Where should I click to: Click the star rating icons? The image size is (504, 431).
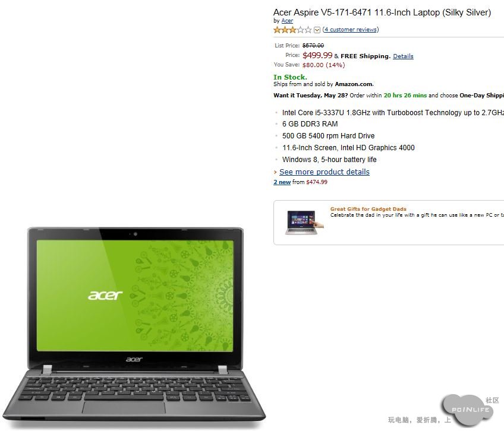pos(292,30)
